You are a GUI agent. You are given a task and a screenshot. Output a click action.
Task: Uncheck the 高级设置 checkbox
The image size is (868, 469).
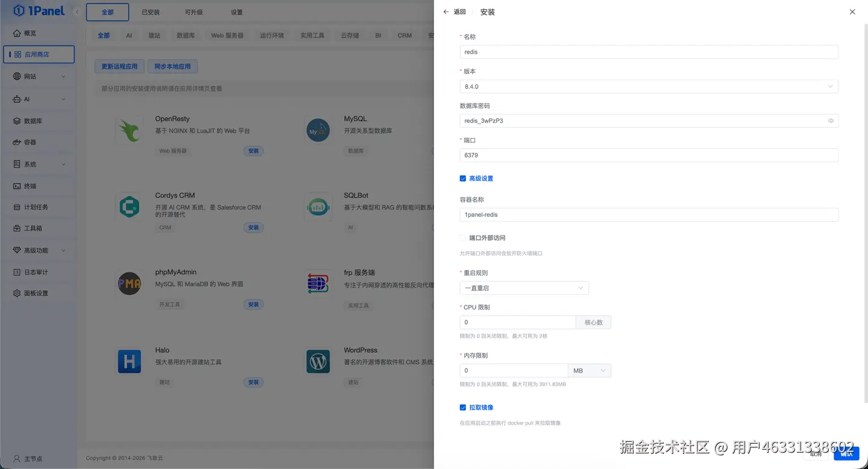pos(463,178)
